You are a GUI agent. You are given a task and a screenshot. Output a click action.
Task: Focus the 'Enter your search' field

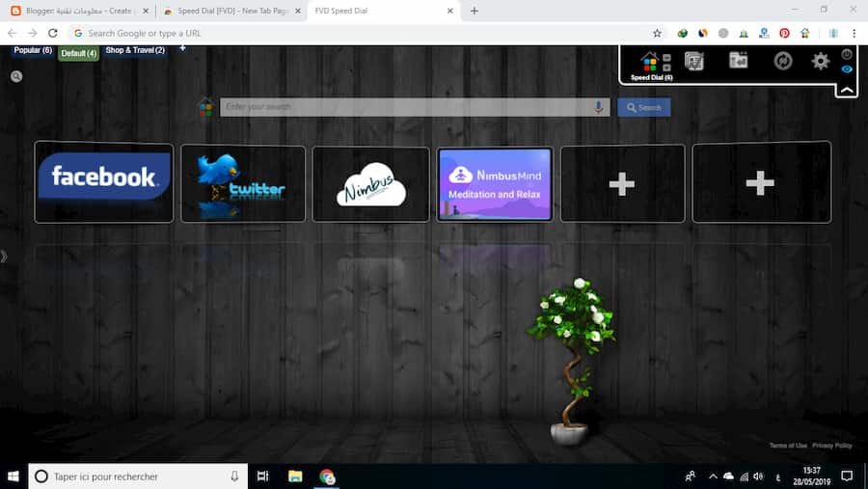pos(405,107)
